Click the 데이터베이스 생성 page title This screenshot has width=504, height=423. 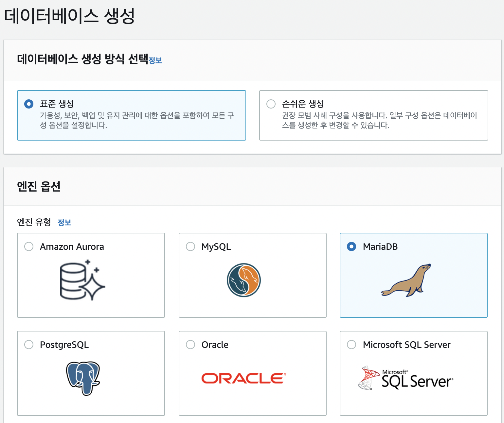(69, 16)
